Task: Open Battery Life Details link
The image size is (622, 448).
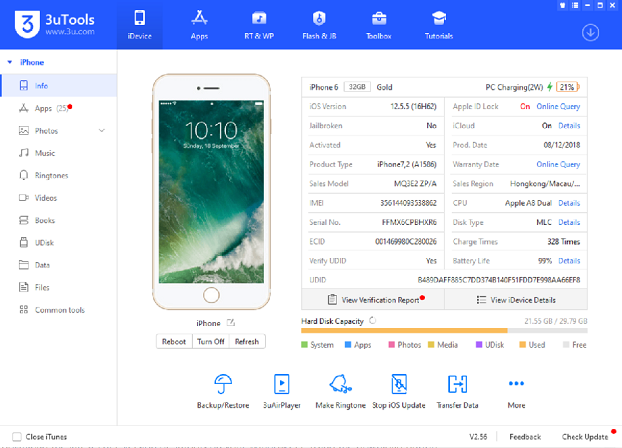Action: coord(569,261)
